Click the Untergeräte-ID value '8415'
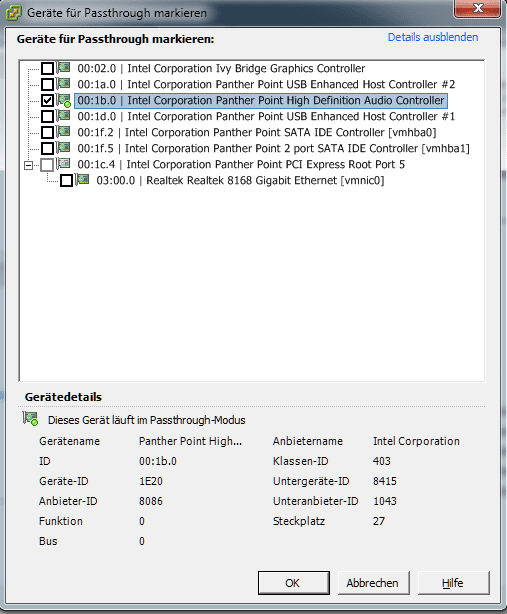 point(385,481)
